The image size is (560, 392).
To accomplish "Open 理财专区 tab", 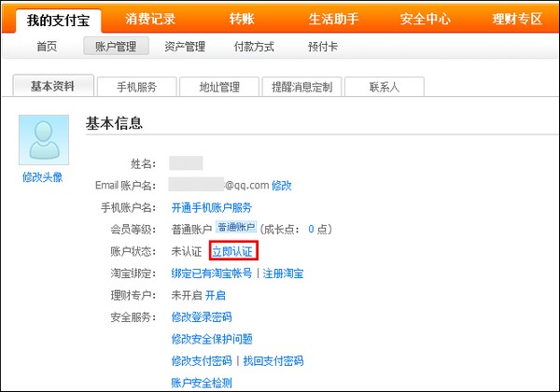I will (x=517, y=19).
